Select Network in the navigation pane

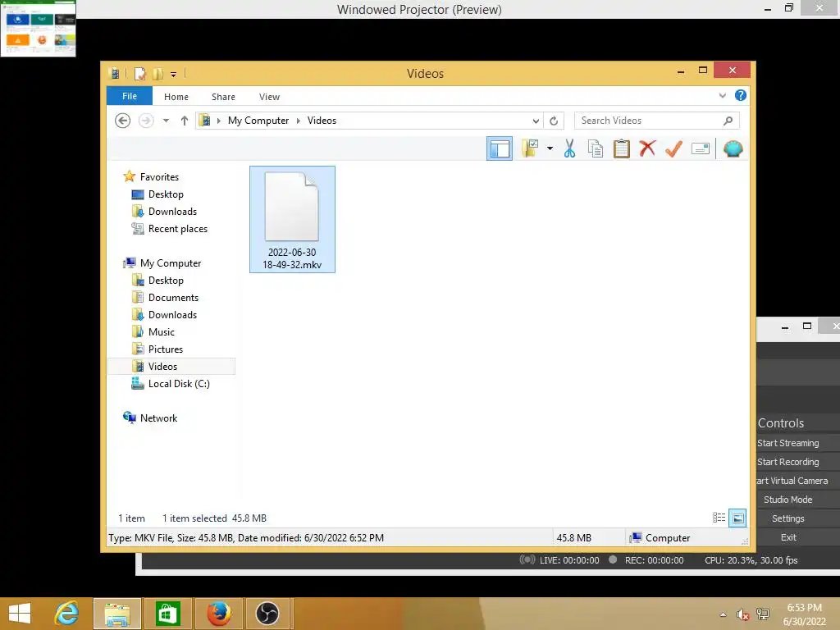click(158, 418)
